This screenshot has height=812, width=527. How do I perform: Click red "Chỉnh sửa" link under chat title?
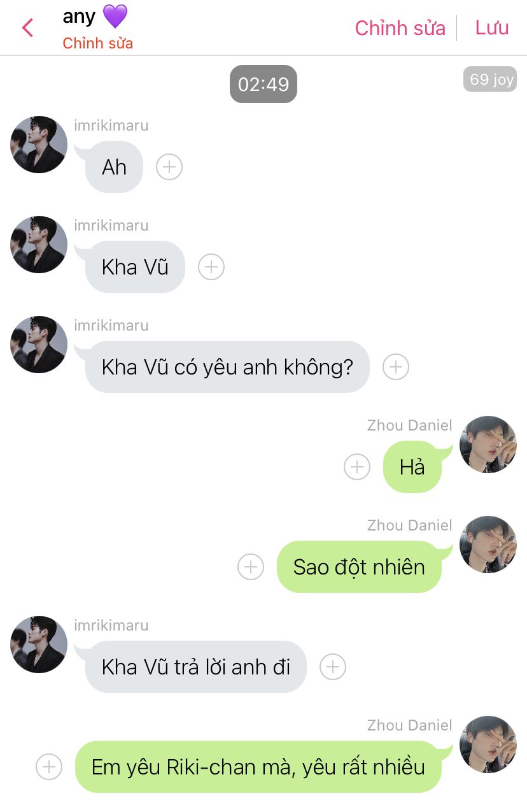pos(98,43)
